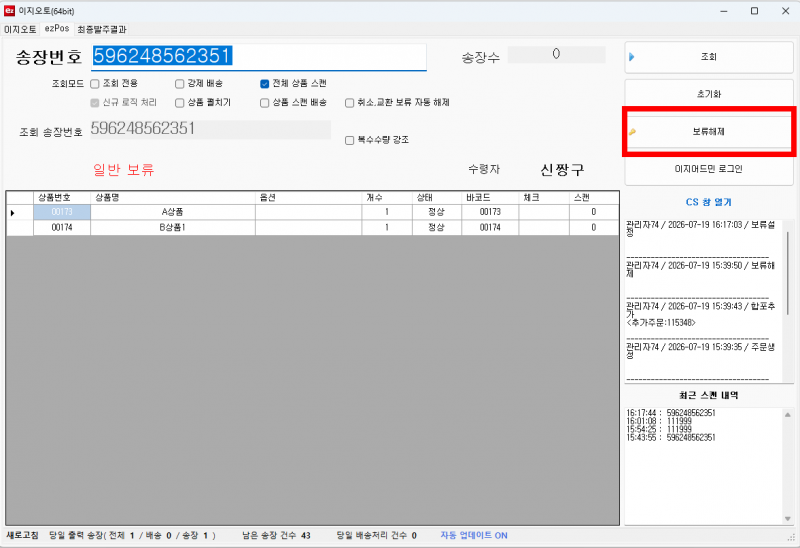This screenshot has width=800, height=548.
Task: Click scroll down arrow in 최근 스캔 내역
Action: point(787,519)
